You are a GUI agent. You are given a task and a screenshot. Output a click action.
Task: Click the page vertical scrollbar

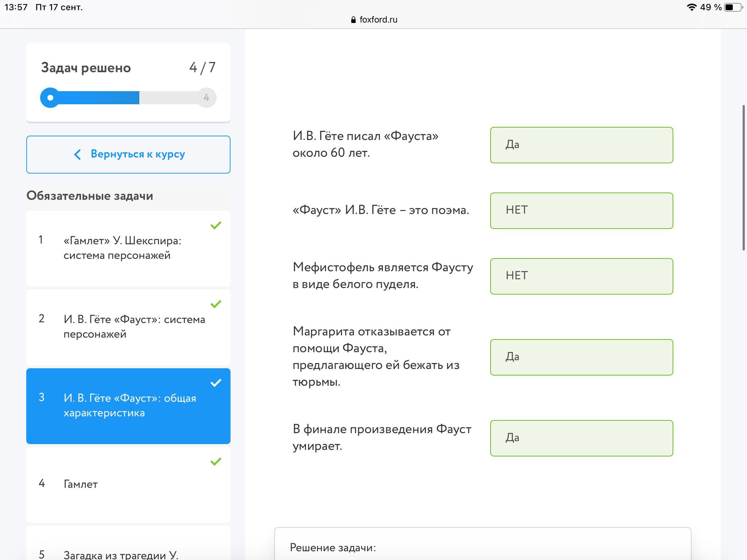coord(744,178)
